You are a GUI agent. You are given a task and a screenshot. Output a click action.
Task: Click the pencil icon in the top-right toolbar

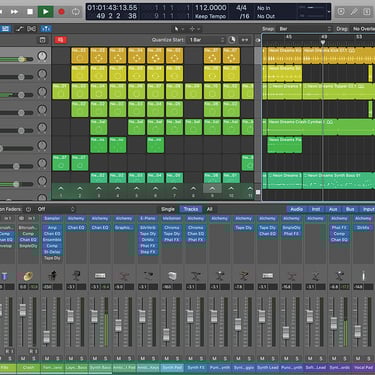click(354, 12)
